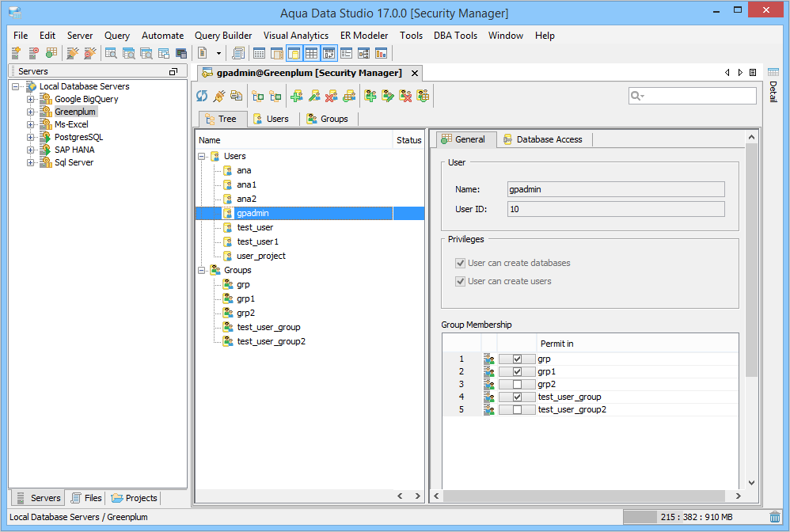The height and width of the screenshot is (532, 790).
Task: Check grp2 in Group Membership list
Action: (x=517, y=384)
